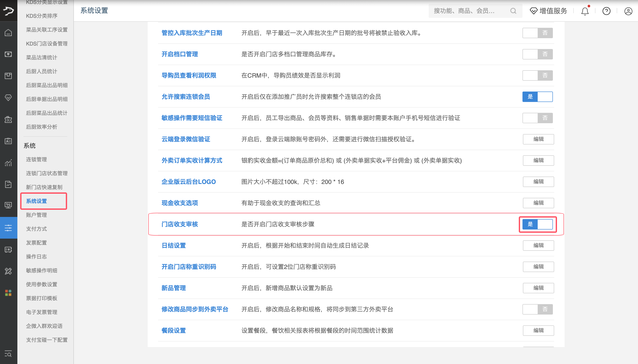Select the cash management sidebar icon
Screen dimensions: 638x364
(8, 54)
